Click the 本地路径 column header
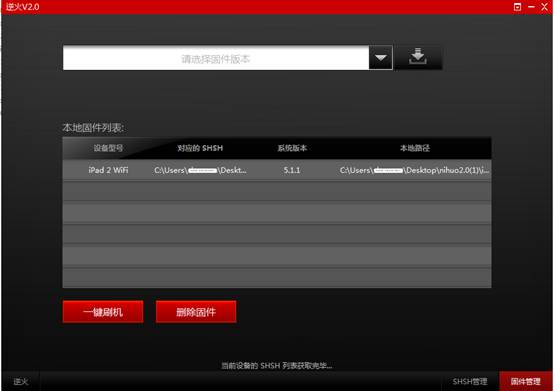 414,148
